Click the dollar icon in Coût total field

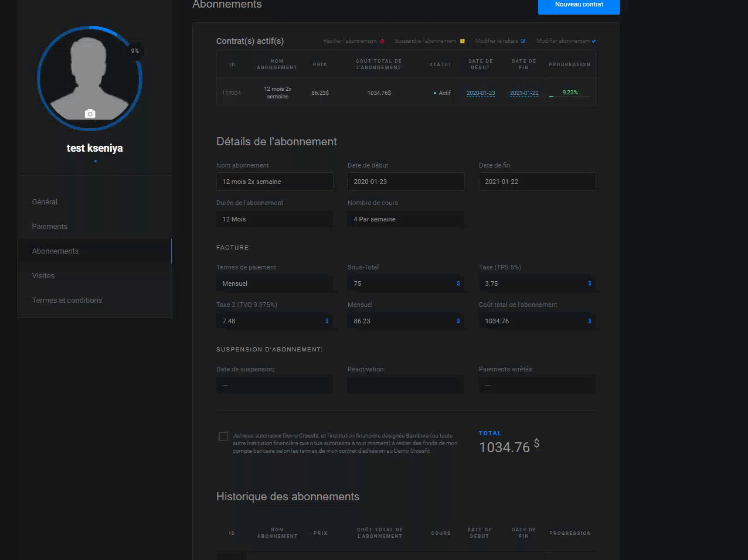pyautogui.click(x=589, y=321)
